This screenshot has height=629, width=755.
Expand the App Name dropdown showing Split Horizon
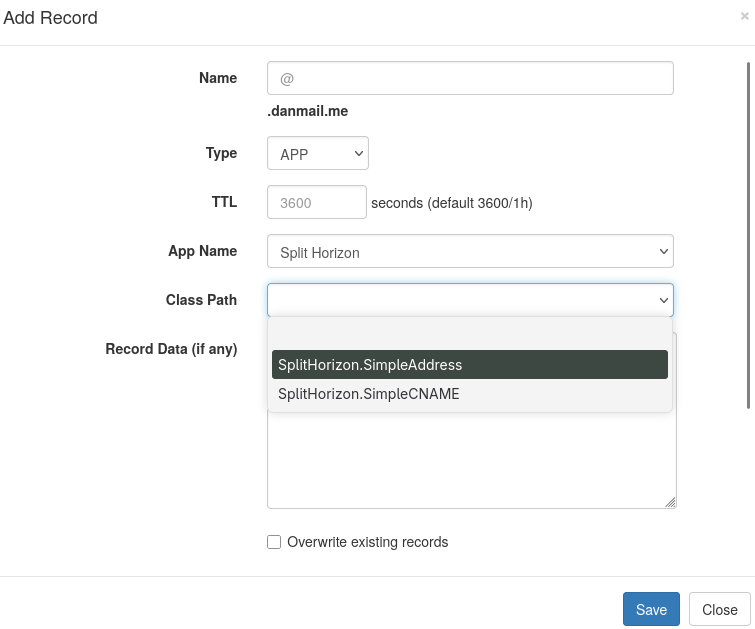click(470, 252)
